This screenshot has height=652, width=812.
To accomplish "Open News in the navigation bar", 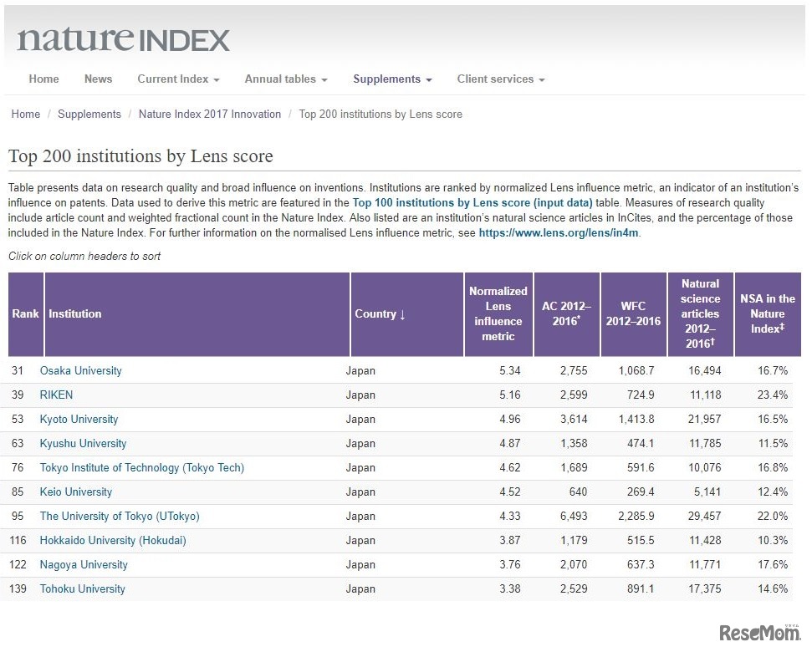I will [98, 79].
